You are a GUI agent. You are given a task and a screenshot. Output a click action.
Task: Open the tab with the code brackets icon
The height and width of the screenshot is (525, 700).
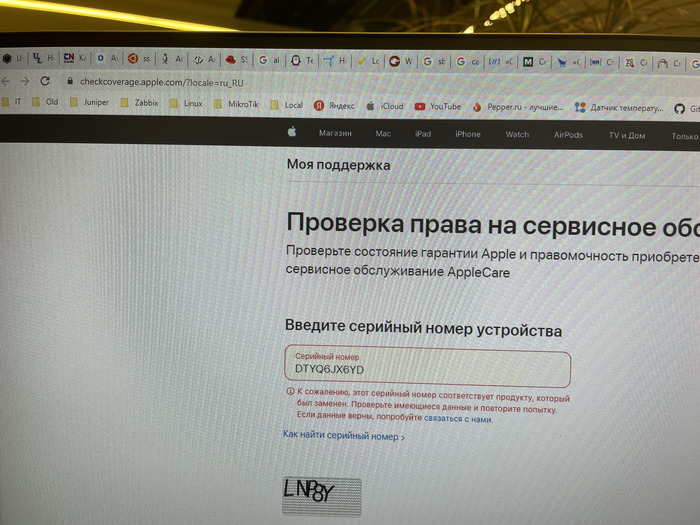tap(204, 59)
